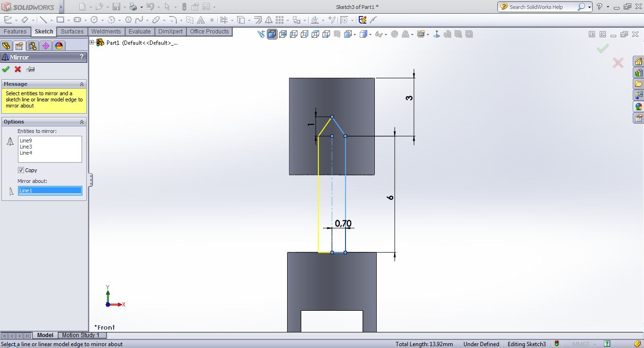
Task: Pin the Mirror property panel open
Action: 31,69
